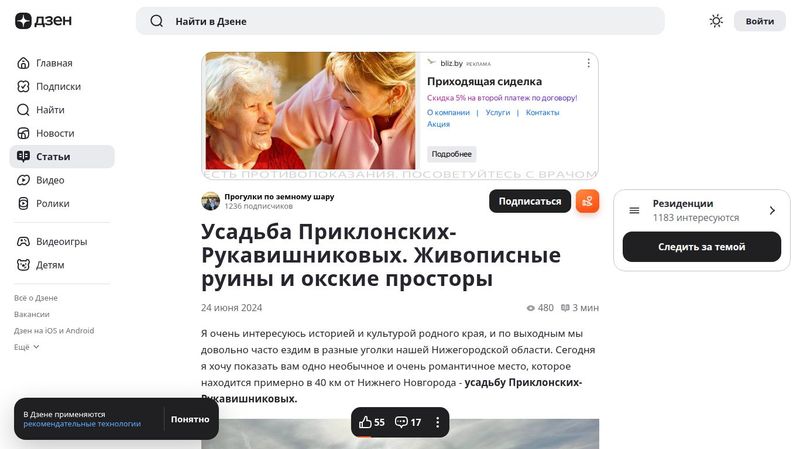
Task: Open the ad options three-dot menu
Action: (x=588, y=63)
